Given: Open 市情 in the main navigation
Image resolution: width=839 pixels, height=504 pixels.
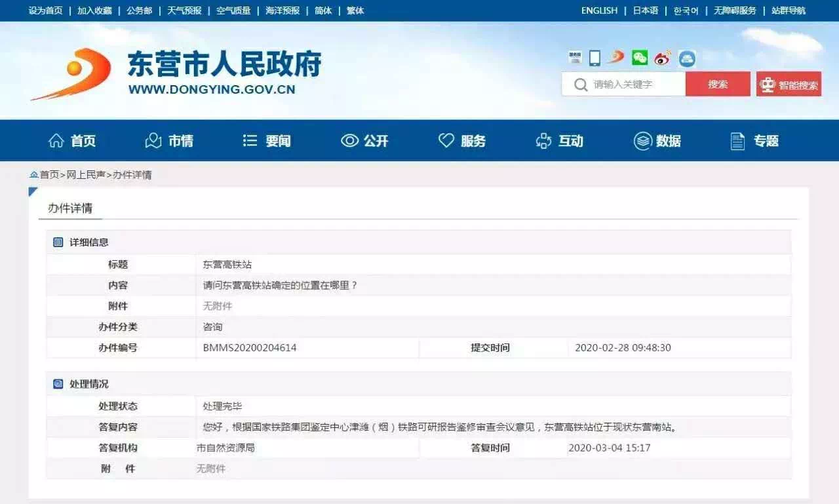Looking at the screenshot, I should (181, 141).
